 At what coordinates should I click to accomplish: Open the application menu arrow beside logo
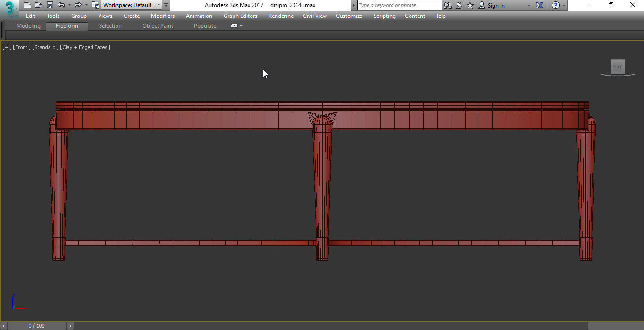coord(17,8)
